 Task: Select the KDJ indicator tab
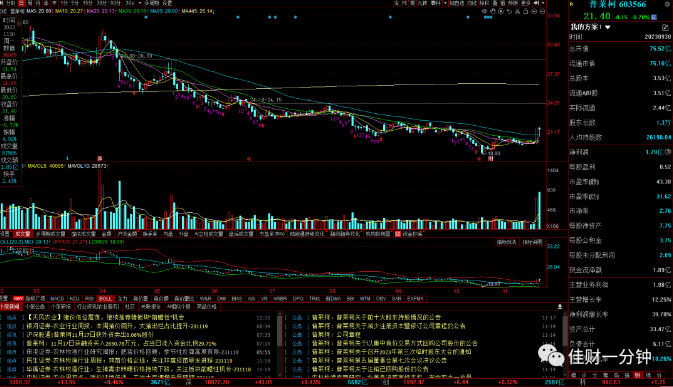pyautogui.click(x=74, y=299)
